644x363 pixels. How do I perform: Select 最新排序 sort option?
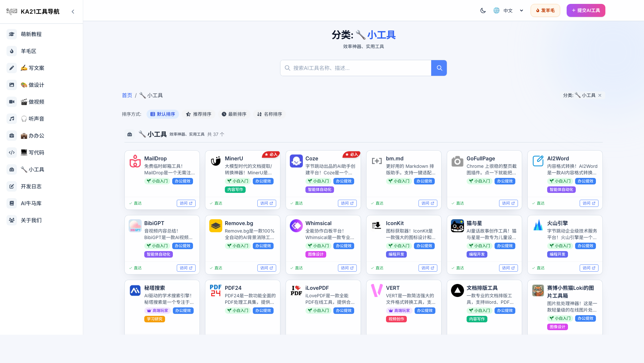pyautogui.click(x=234, y=114)
